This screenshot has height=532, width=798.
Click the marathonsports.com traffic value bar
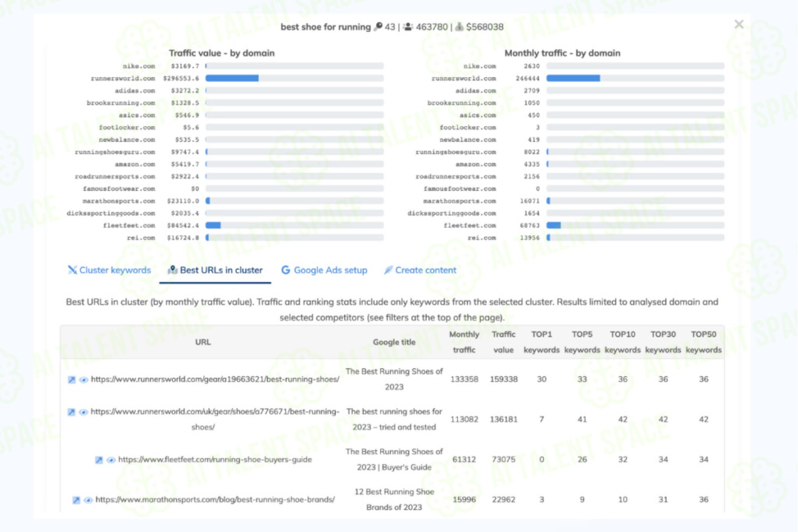[294, 201]
